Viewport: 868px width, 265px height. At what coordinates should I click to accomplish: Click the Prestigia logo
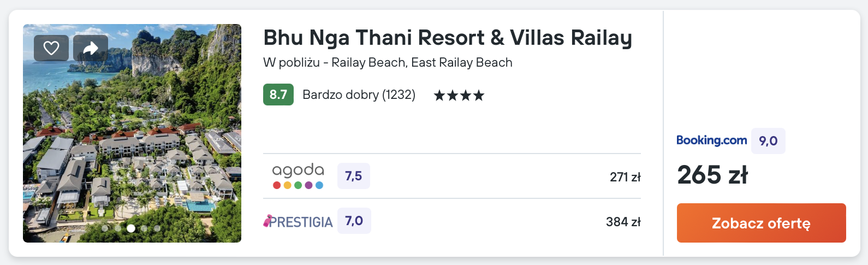298,221
